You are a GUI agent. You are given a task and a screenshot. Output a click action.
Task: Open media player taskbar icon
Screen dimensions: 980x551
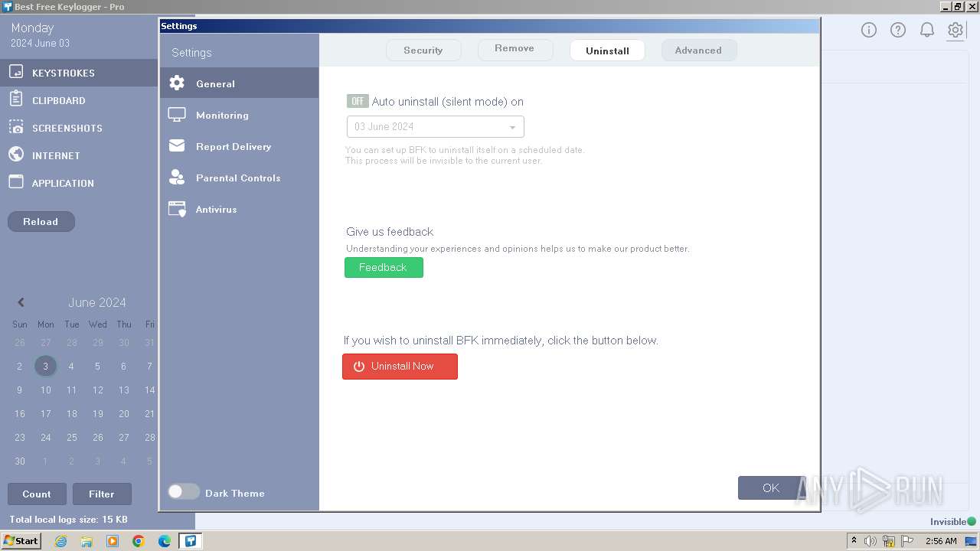point(113,541)
